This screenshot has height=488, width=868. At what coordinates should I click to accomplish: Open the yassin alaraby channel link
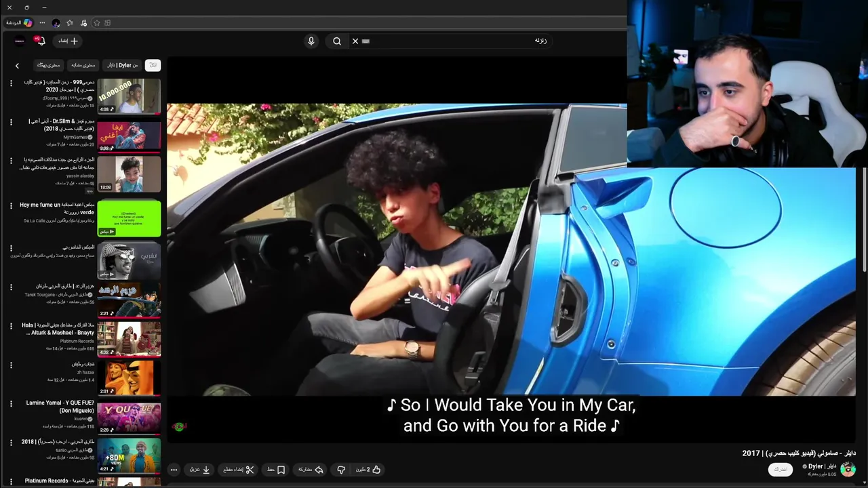(x=80, y=176)
